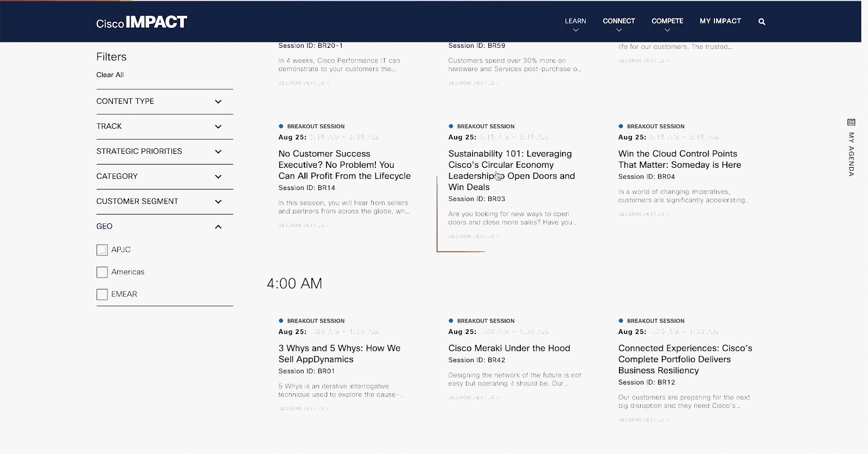Check the APJC geo filter
Viewport: 868px width, 454px height.
click(102, 250)
